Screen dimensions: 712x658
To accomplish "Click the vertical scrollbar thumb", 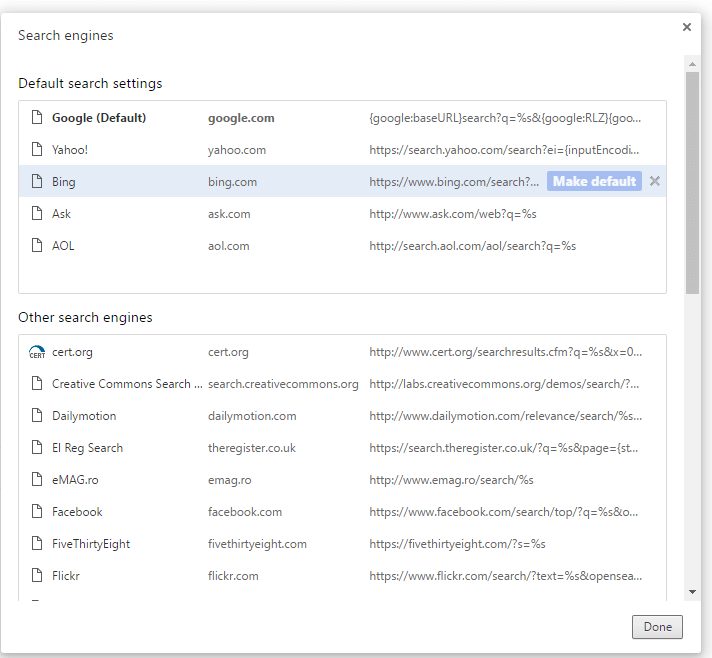I will click(x=692, y=183).
